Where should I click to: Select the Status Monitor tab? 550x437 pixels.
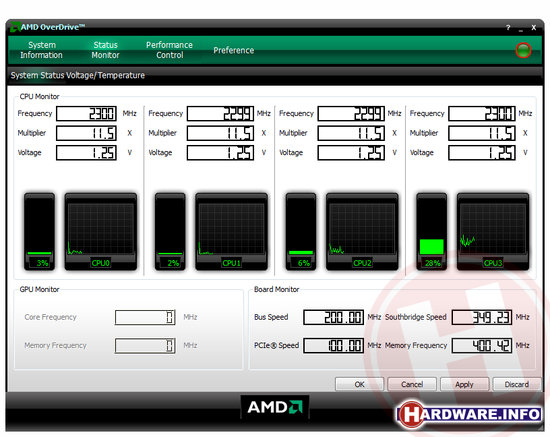click(105, 50)
